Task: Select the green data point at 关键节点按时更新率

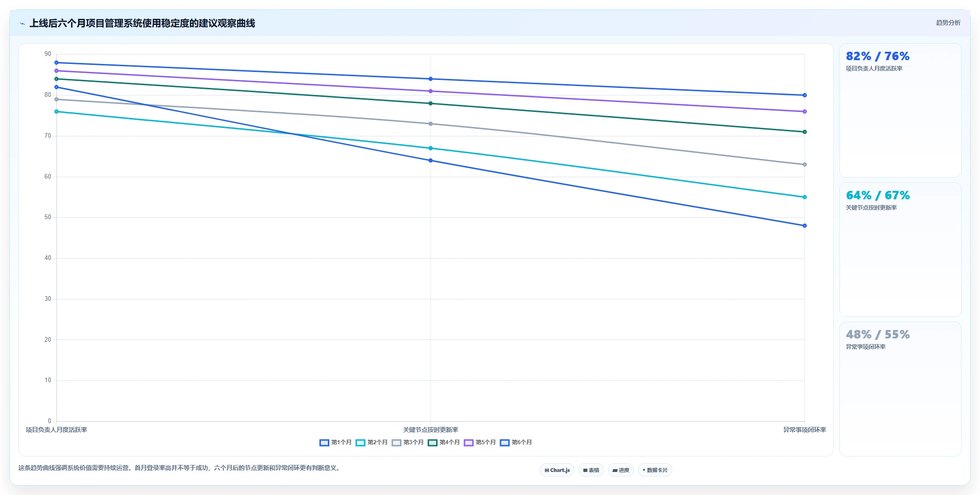Action: click(x=430, y=103)
